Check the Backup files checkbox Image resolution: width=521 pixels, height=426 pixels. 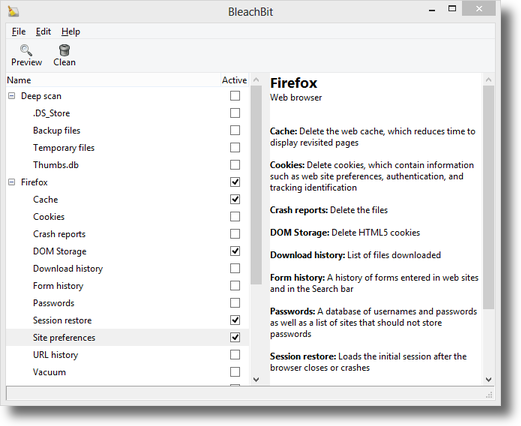point(235,130)
